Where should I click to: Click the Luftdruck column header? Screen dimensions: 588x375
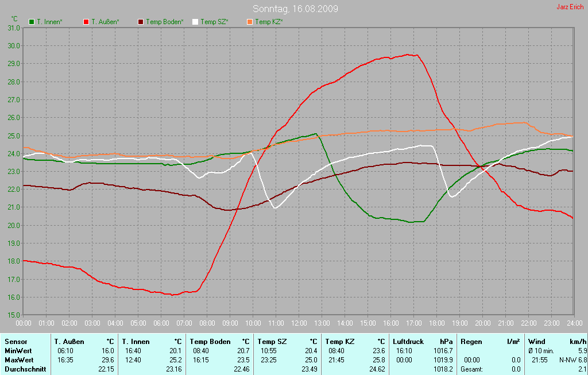click(408, 342)
